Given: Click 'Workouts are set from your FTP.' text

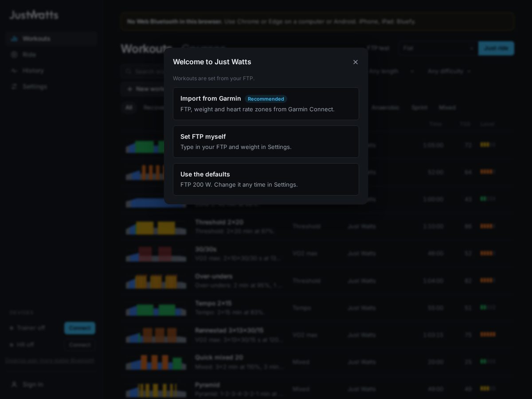Looking at the screenshot, I should pos(214,78).
